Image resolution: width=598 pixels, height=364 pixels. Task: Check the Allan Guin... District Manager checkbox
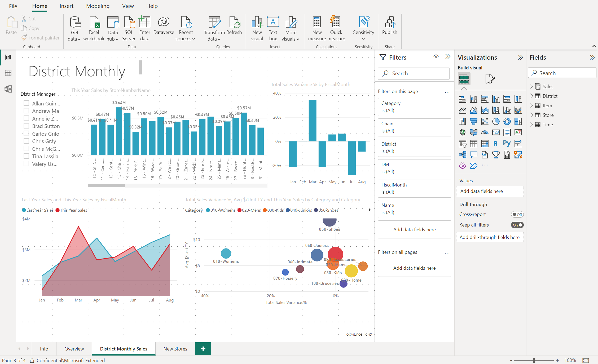27,103
